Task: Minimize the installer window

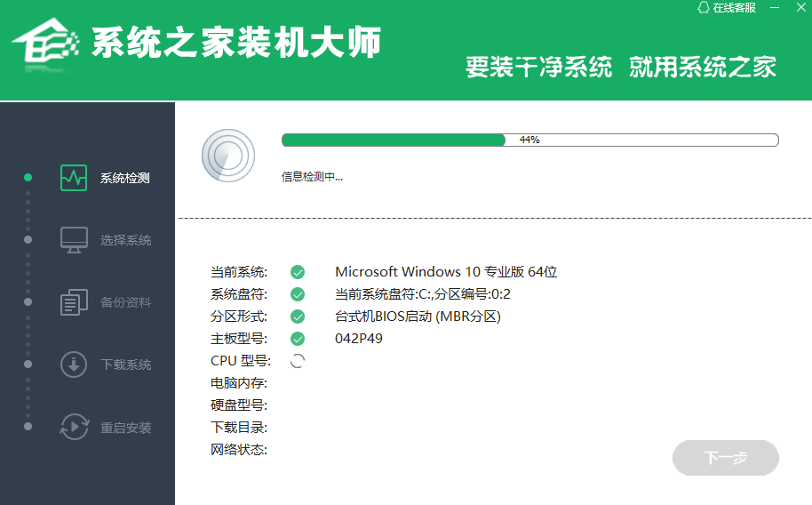Action: (775, 8)
